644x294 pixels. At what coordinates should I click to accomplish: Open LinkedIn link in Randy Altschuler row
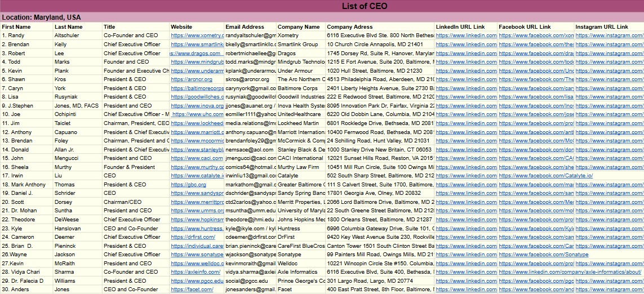coord(466,35)
